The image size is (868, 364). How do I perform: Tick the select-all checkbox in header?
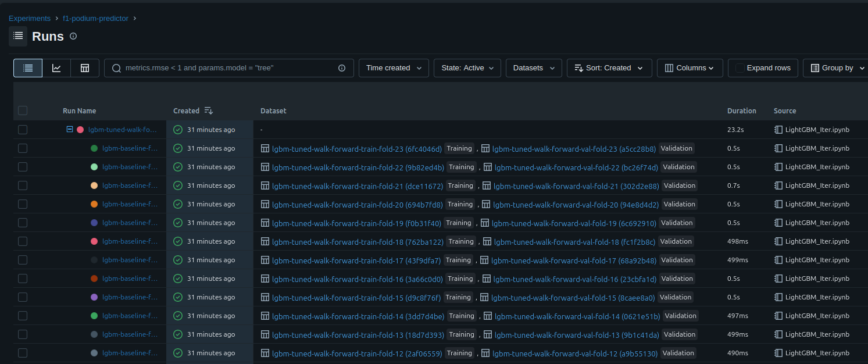(23, 110)
